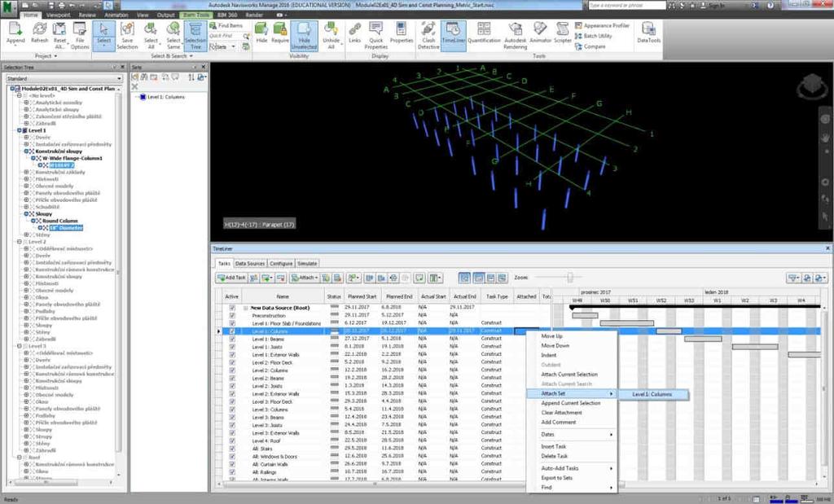This screenshot has width=834, height=504.
Task: Open Autodesk Rendering from the ribbon
Action: click(x=515, y=35)
